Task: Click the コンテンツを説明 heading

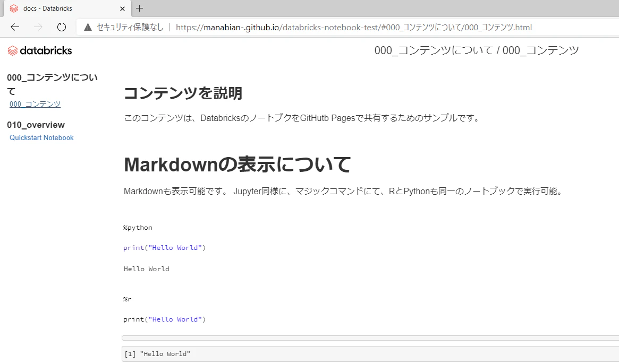Action: click(x=183, y=93)
